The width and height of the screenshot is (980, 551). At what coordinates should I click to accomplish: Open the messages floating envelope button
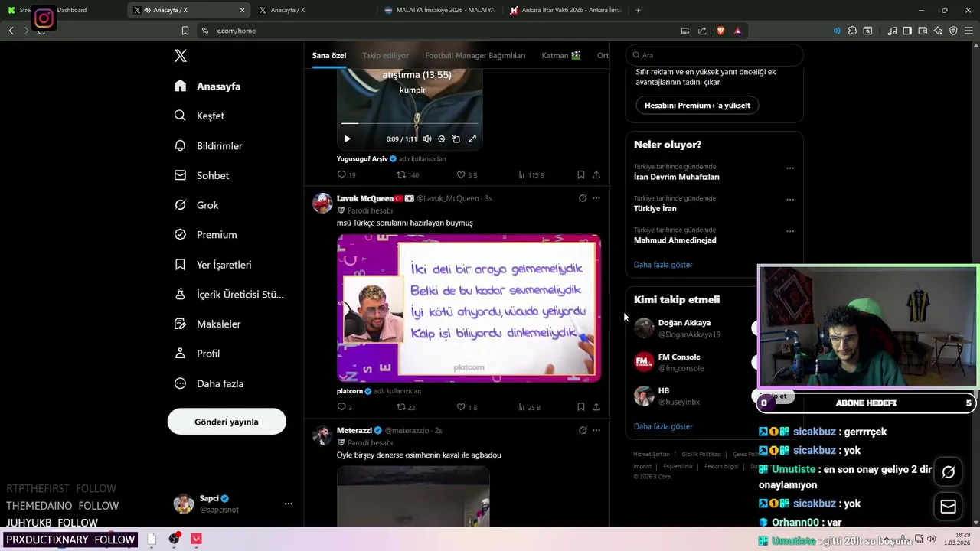tap(949, 507)
